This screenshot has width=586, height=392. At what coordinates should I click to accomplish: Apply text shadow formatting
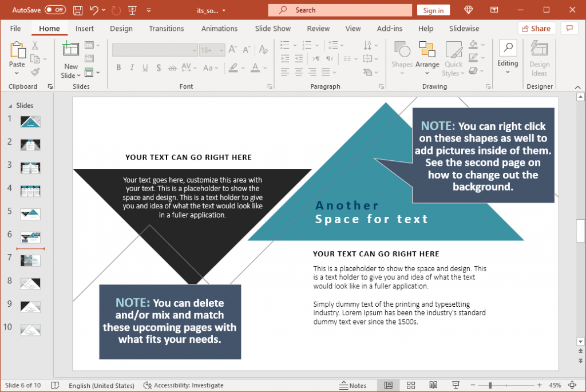[159, 68]
